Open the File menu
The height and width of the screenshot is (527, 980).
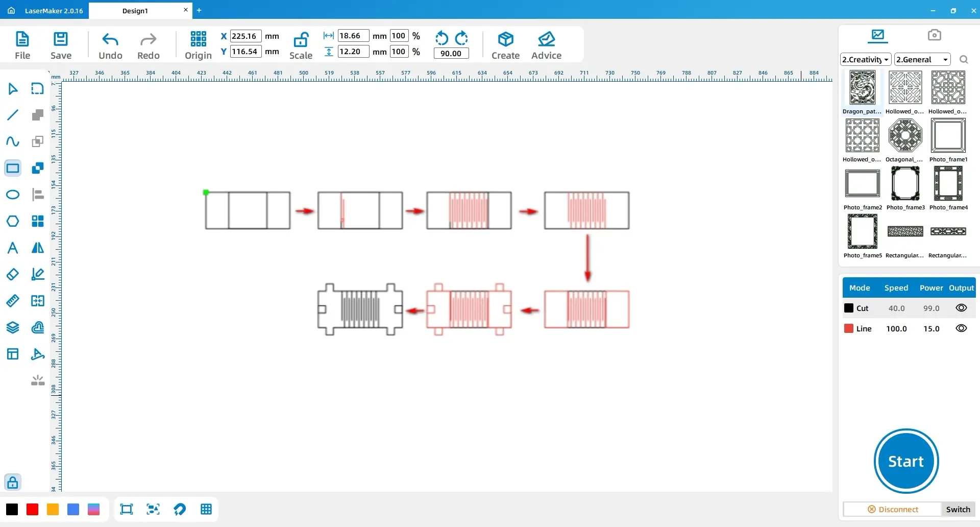click(x=22, y=45)
